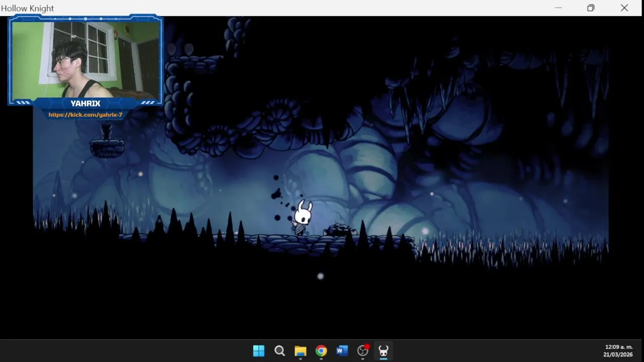
Task: Click the YAHRIX name banner
Action: coord(86,104)
